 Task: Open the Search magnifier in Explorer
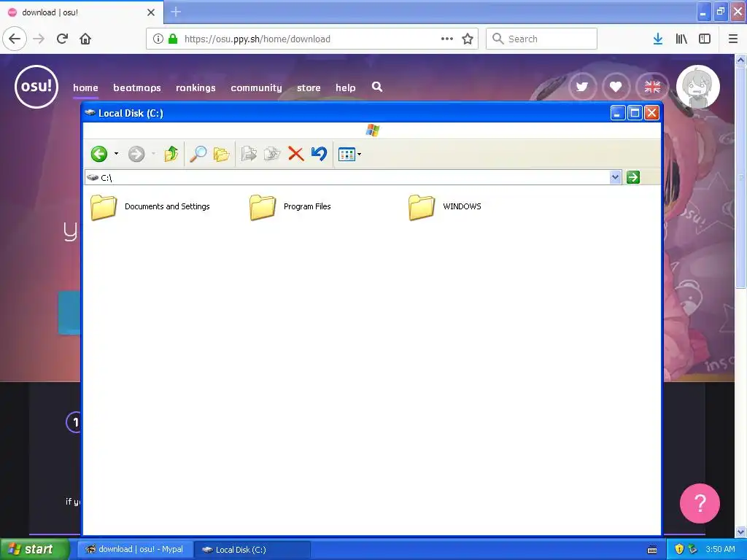198,154
